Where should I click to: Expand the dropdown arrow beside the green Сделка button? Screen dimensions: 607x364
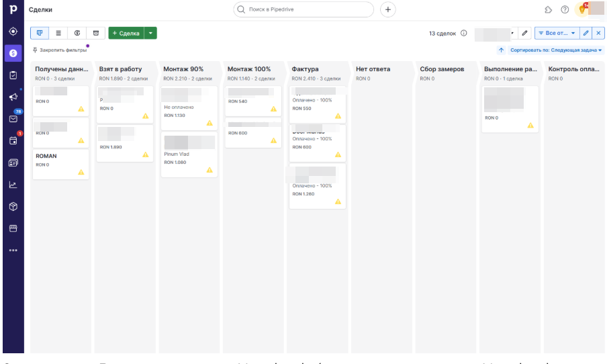click(151, 33)
